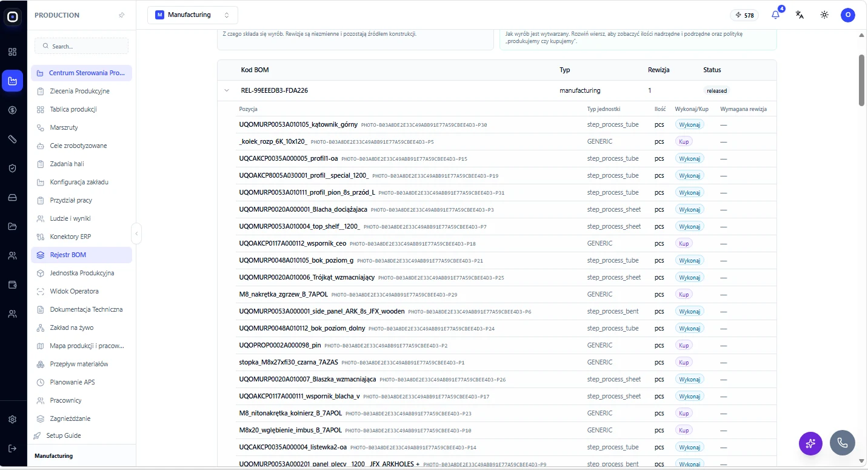
Task: Open notifications bell icon
Action: (x=776, y=15)
